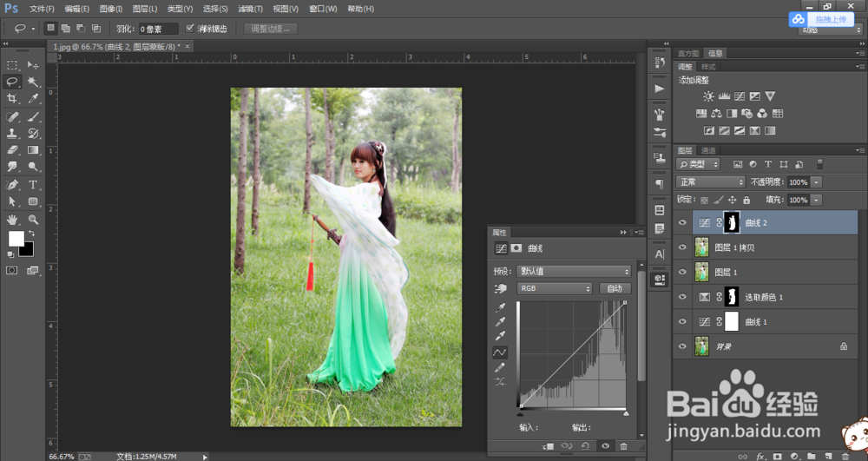Choose edit points curve mode

click(x=499, y=352)
